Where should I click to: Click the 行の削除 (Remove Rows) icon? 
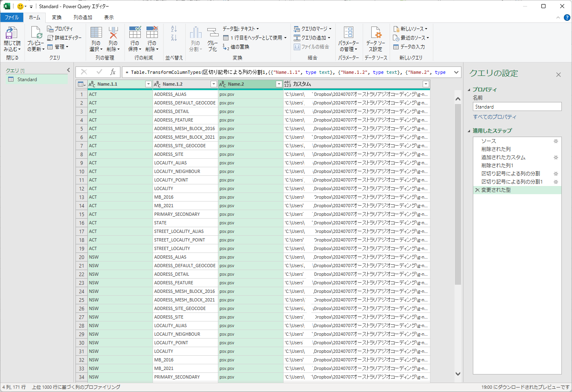pyautogui.click(x=152, y=33)
